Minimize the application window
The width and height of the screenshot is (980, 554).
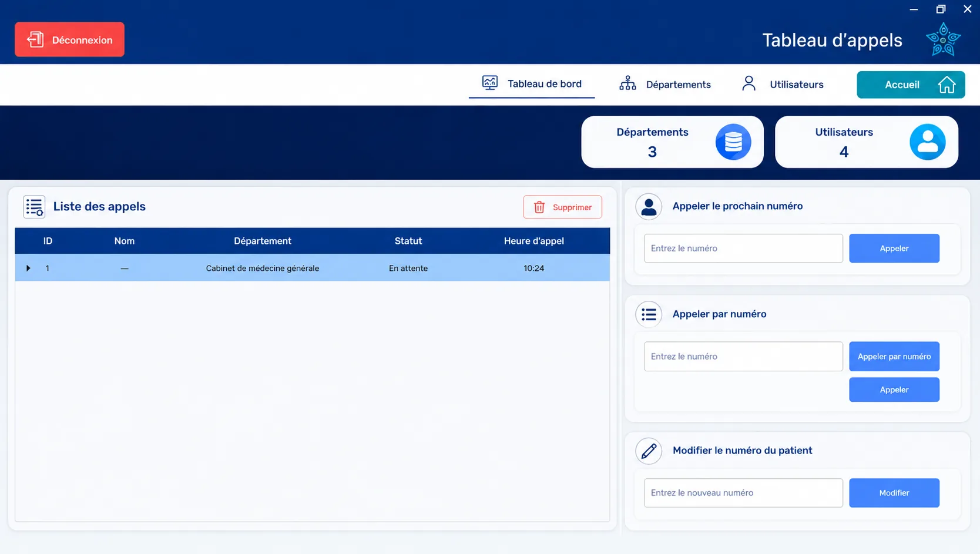(x=914, y=9)
